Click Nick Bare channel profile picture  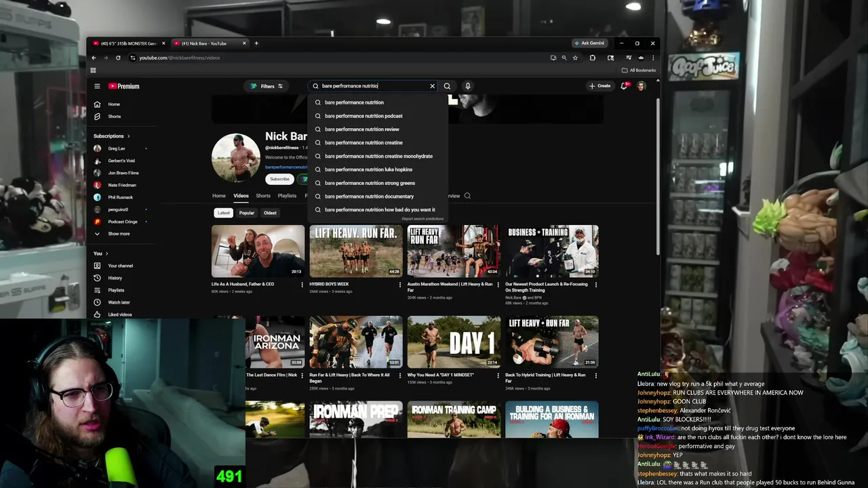[236, 157]
